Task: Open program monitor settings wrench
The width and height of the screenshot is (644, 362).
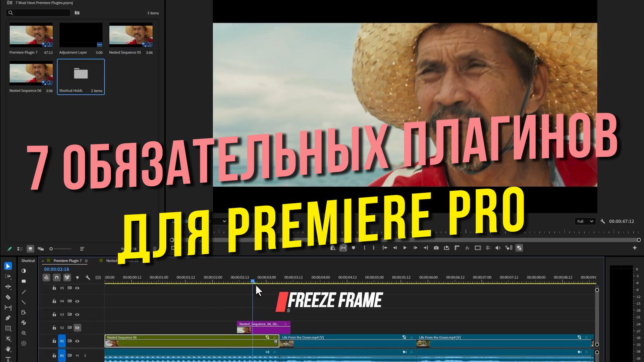Action: [603, 221]
